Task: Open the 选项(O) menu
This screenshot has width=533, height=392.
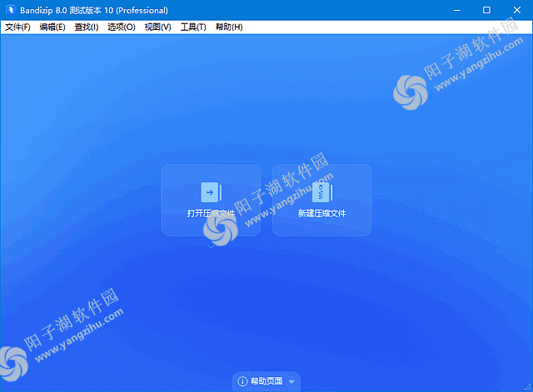Action: tap(122, 27)
